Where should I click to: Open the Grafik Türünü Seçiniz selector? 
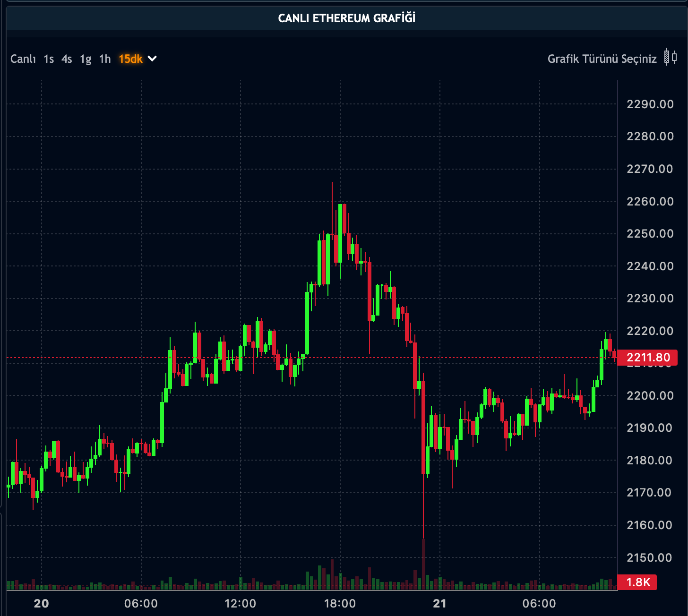tap(602, 59)
